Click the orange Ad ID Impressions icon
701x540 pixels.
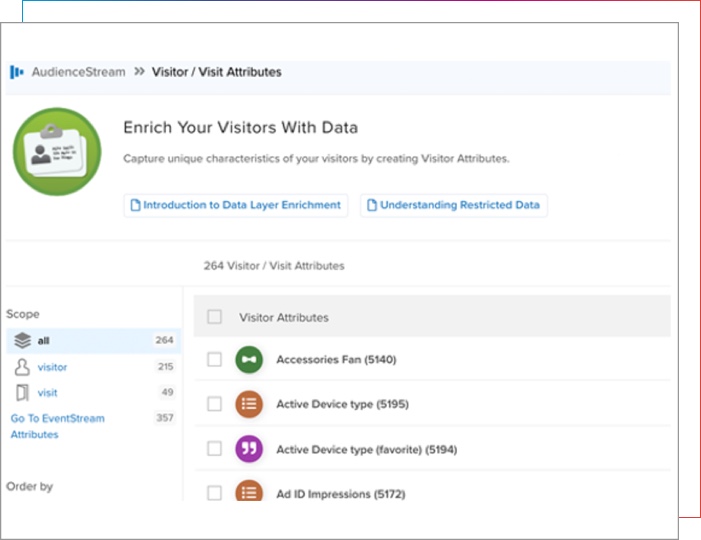coord(249,493)
